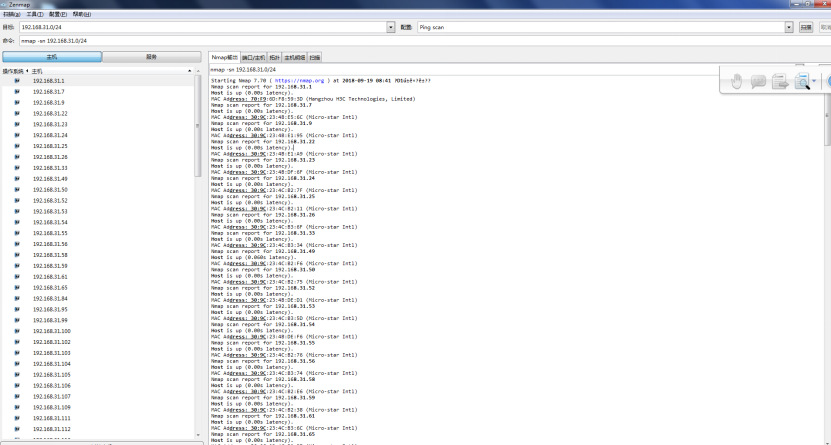This screenshot has height=445, width=831.
Task: Click host icon beside 192.168.31.23
Action: coord(17,124)
